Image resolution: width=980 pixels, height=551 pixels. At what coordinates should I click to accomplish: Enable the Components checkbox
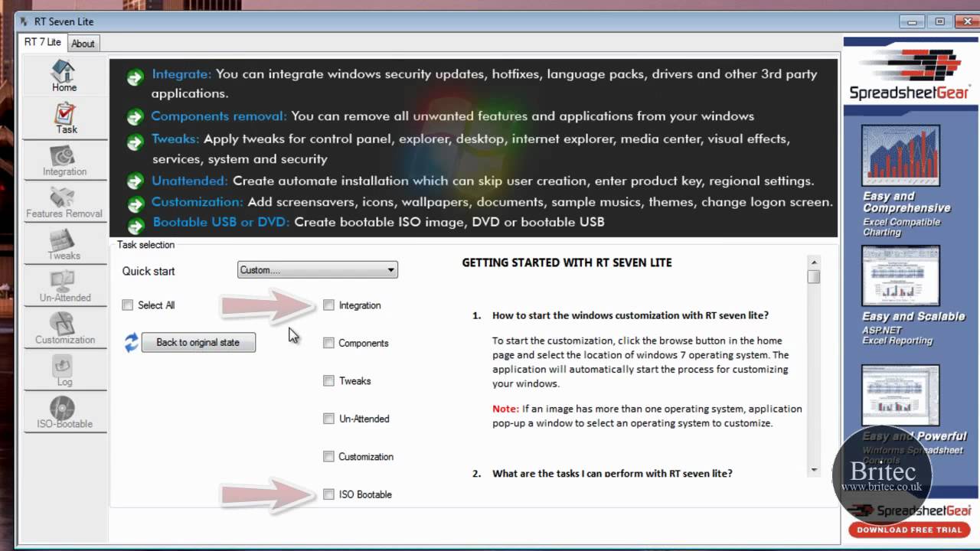click(328, 343)
